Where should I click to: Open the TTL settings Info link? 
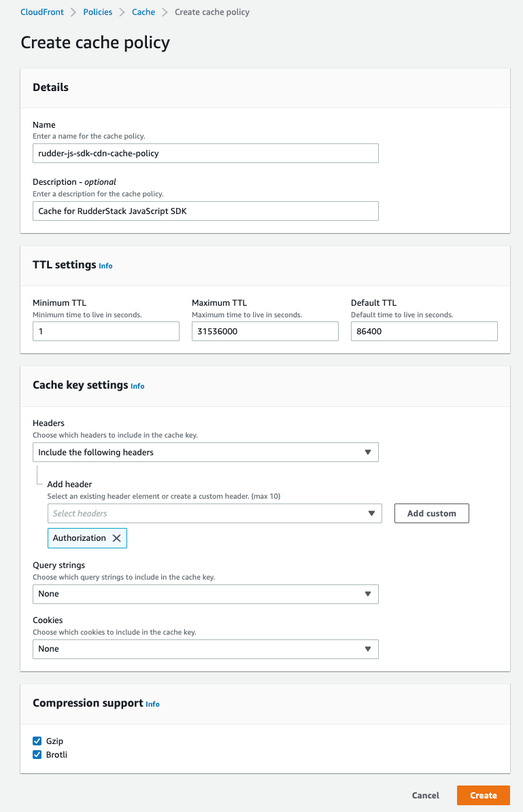105,266
